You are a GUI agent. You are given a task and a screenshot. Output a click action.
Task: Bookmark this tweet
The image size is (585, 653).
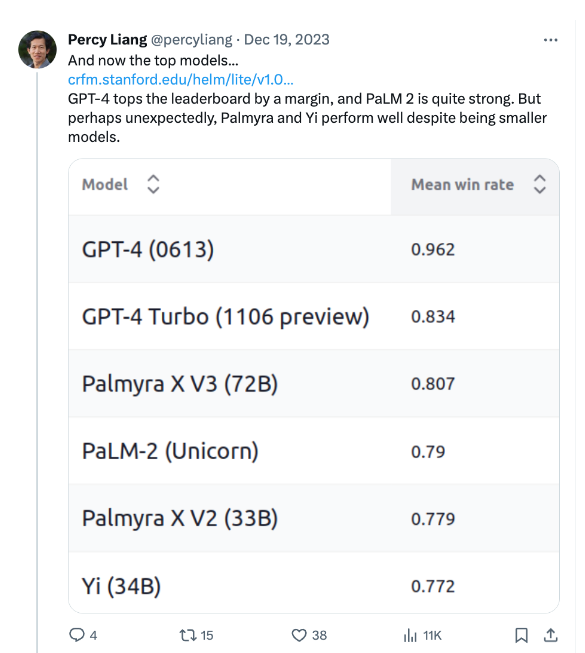point(521,636)
